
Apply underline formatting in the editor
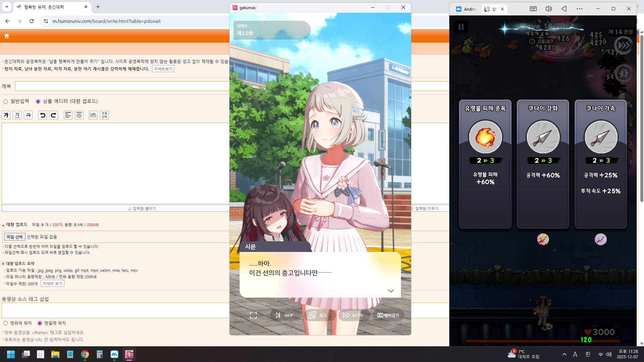coord(17,115)
